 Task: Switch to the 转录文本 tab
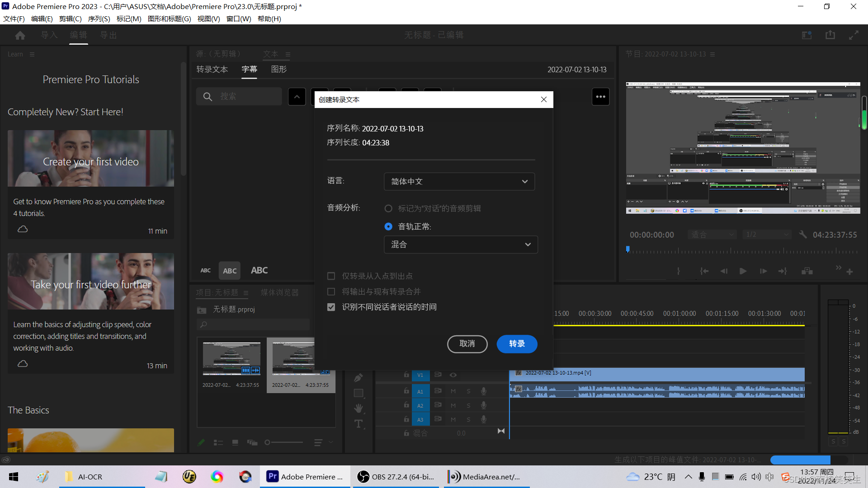click(212, 69)
